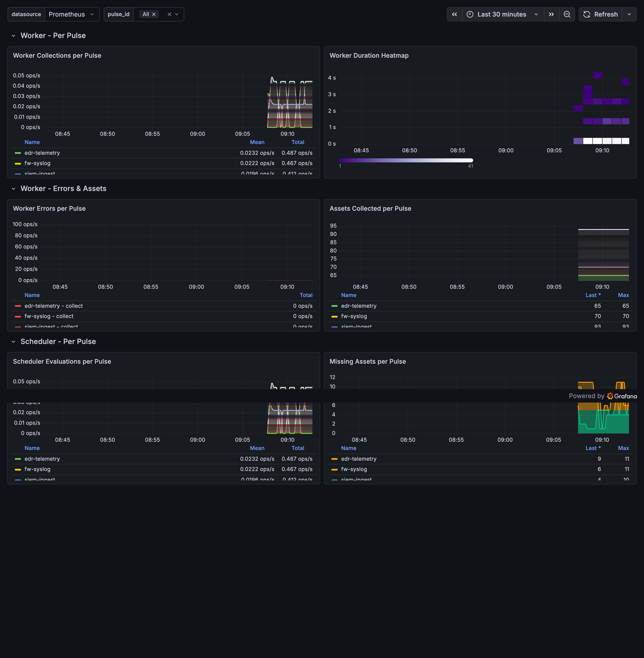
Task: Toggle fw-syslog - collect series in Worker Errors
Action: coord(49,316)
